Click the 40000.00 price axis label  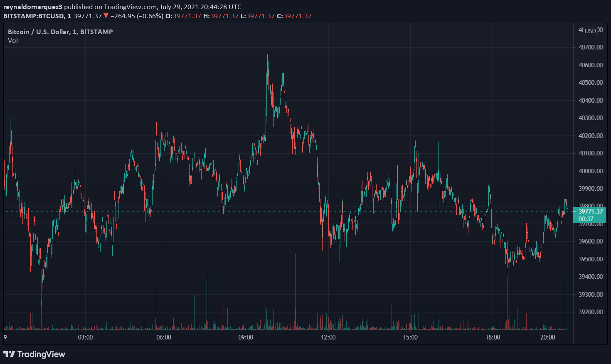(591, 171)
